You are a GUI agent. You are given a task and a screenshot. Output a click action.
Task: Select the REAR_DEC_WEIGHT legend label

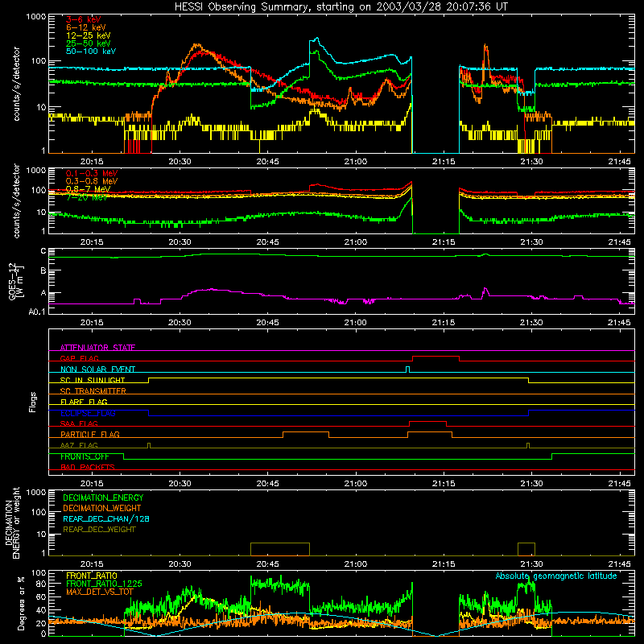tap(99, 530)
